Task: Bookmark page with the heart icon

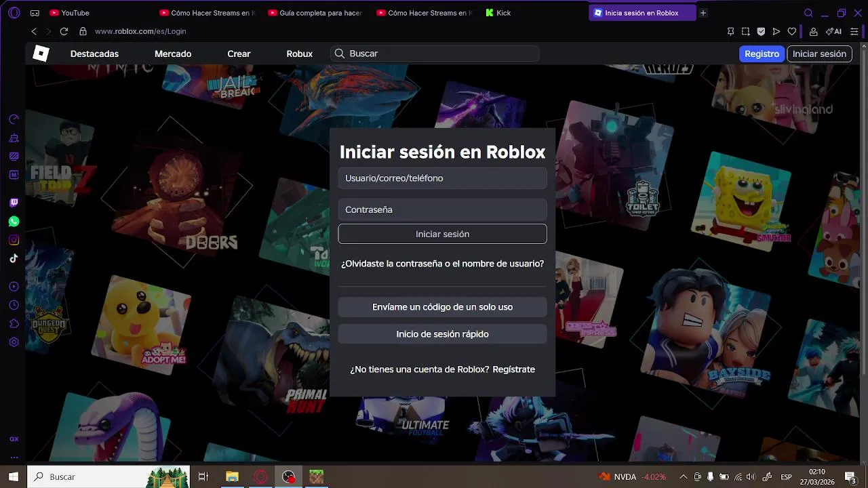Action: [791, 31]
